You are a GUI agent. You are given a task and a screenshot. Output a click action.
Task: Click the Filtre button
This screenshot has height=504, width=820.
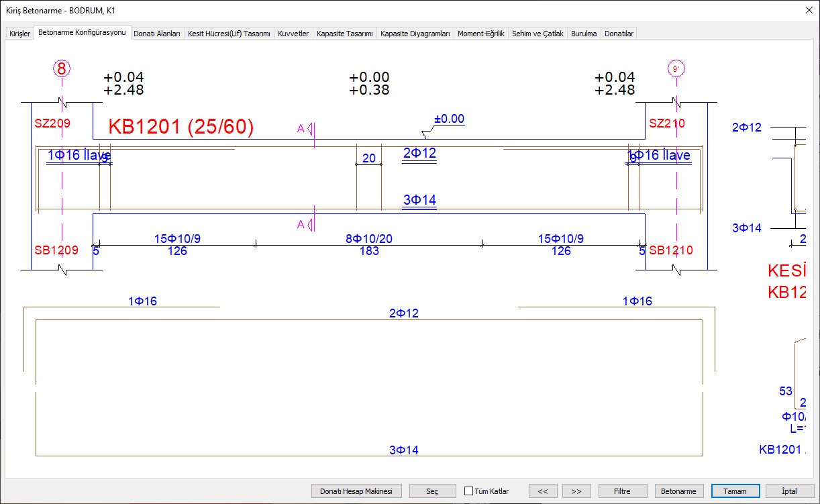[623, 491]
